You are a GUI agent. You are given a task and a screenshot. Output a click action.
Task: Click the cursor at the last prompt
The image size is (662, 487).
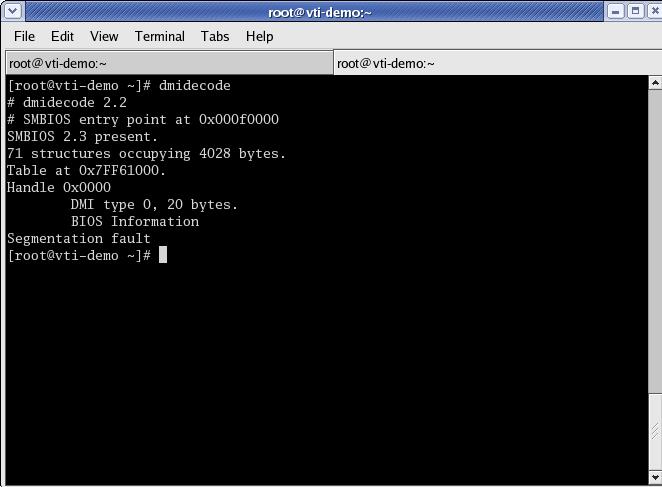[163, 255]
